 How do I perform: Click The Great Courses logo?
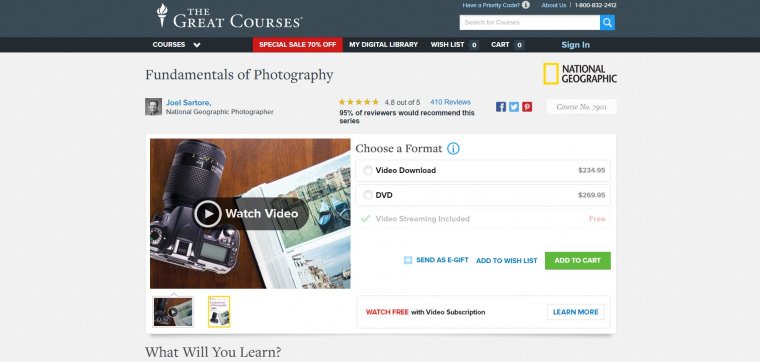click(229, 16)
